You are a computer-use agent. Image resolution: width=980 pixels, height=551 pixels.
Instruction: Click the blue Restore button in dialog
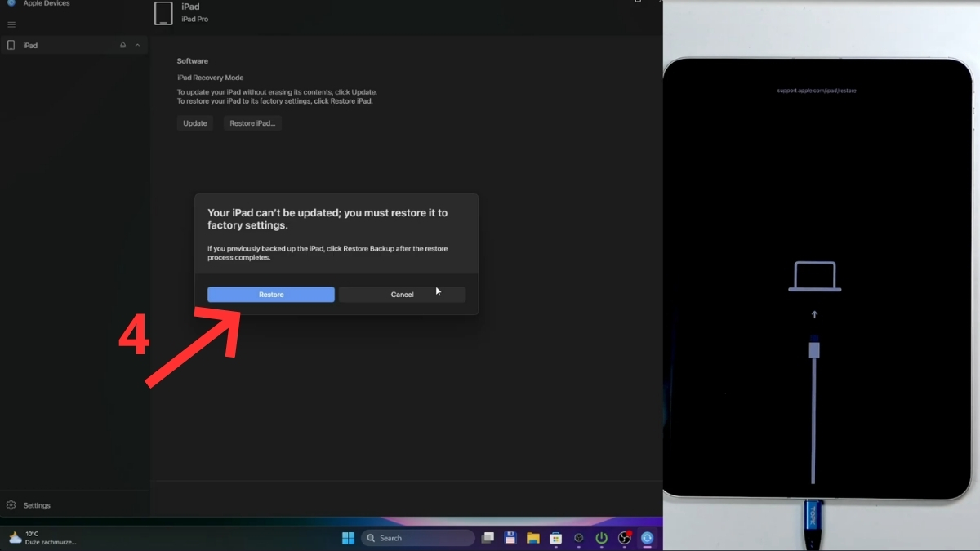point(270,295)
